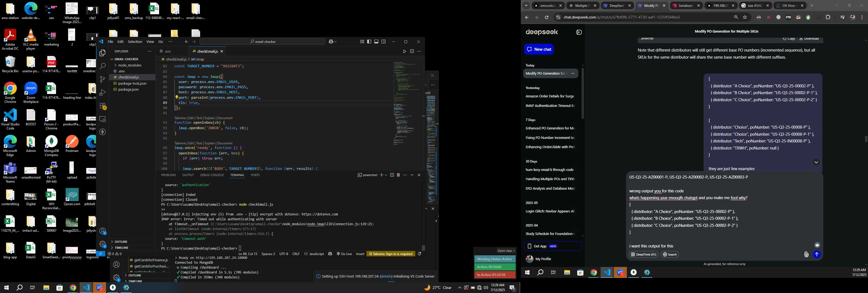Open the Copilot chat dropdown in title bar

(336, 42)
